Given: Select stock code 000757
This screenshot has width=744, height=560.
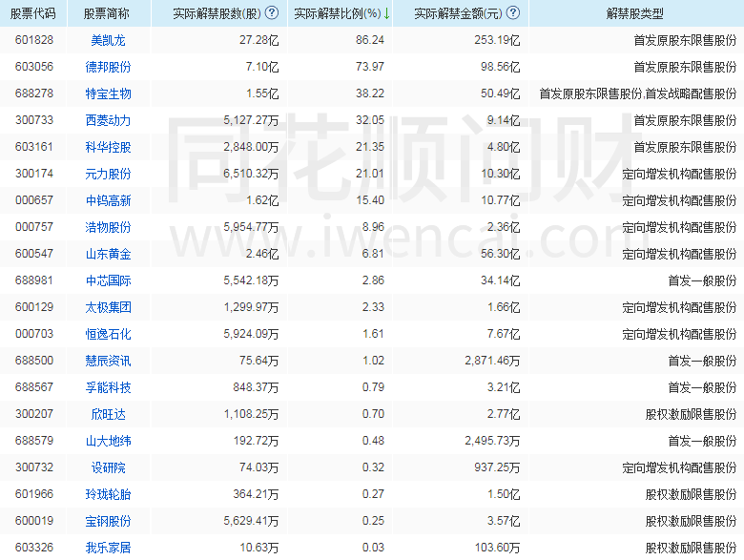Looking at the screenshot, I should click(34, 226).
